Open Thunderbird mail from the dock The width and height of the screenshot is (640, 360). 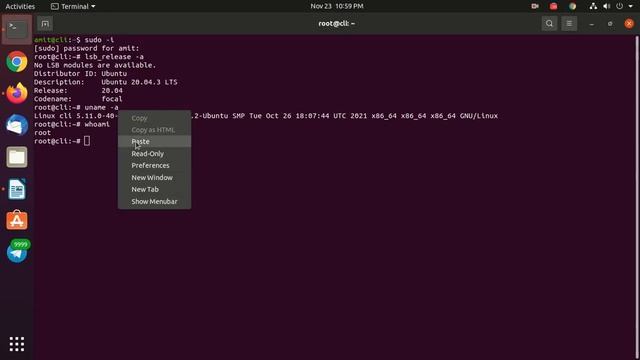(x=17, y=125)
